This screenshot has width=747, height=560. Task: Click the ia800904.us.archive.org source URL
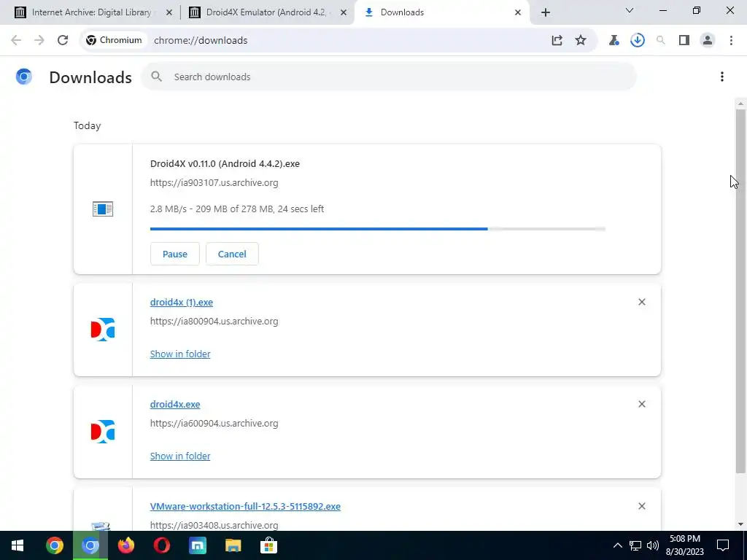[x=214, y=321]
